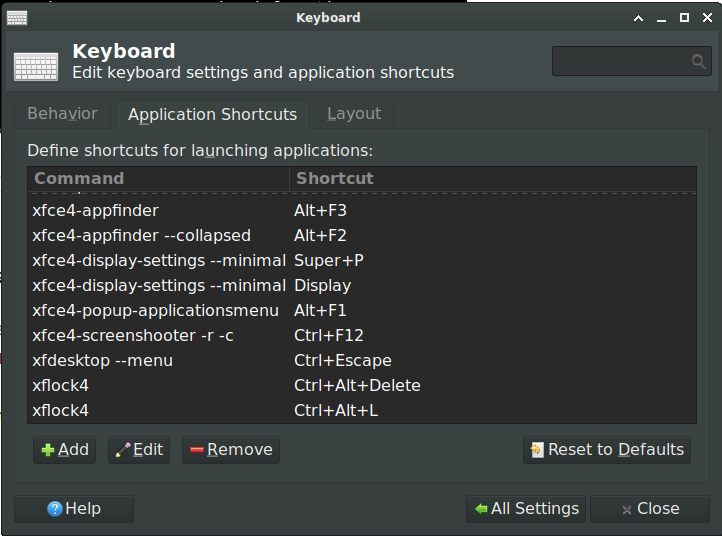Open the Layout tab
The height and width of the screenshot is (538, 722).
pyautogui.click(x=354, y=114)
